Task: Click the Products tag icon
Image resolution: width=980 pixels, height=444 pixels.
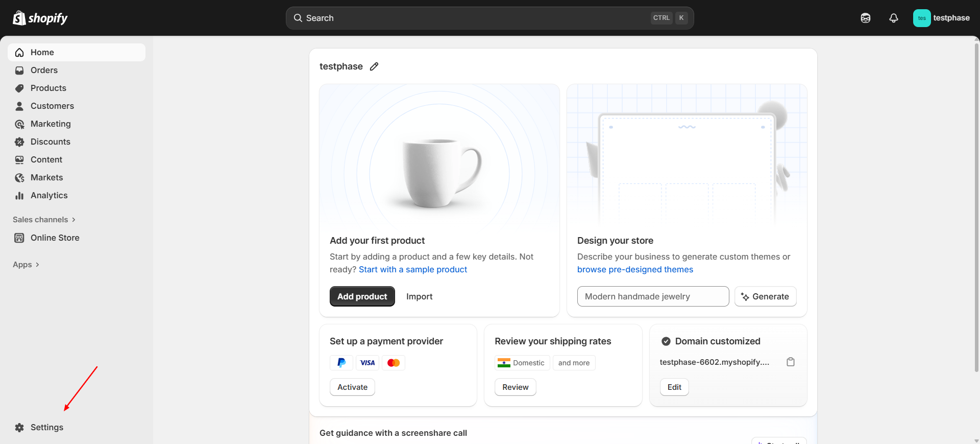Action: [x=19, y=88]
